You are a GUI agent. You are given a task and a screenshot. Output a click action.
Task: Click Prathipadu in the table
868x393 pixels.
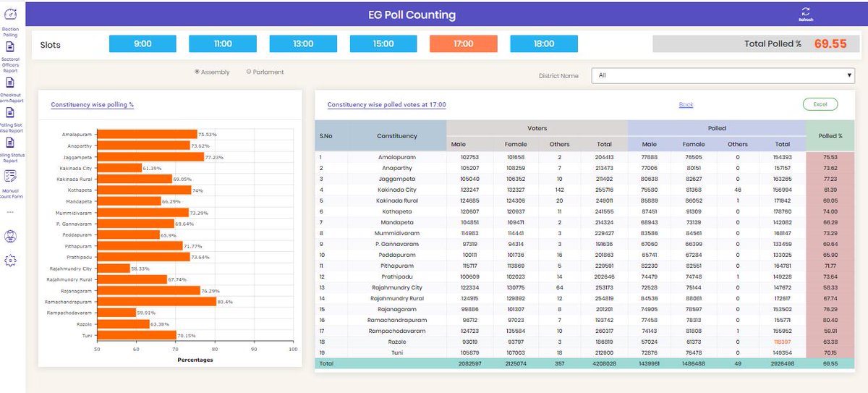(397, 276)
